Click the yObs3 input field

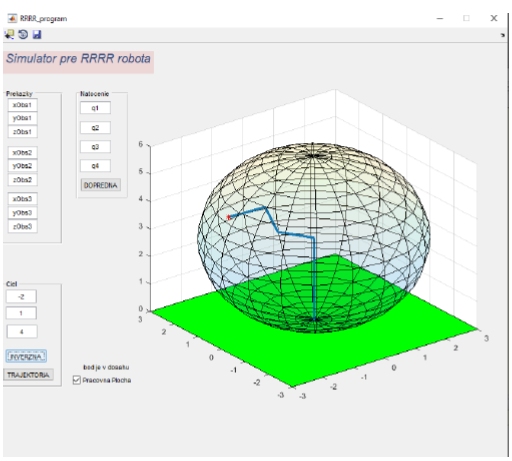pyautogui.click(x=22, y=213)
